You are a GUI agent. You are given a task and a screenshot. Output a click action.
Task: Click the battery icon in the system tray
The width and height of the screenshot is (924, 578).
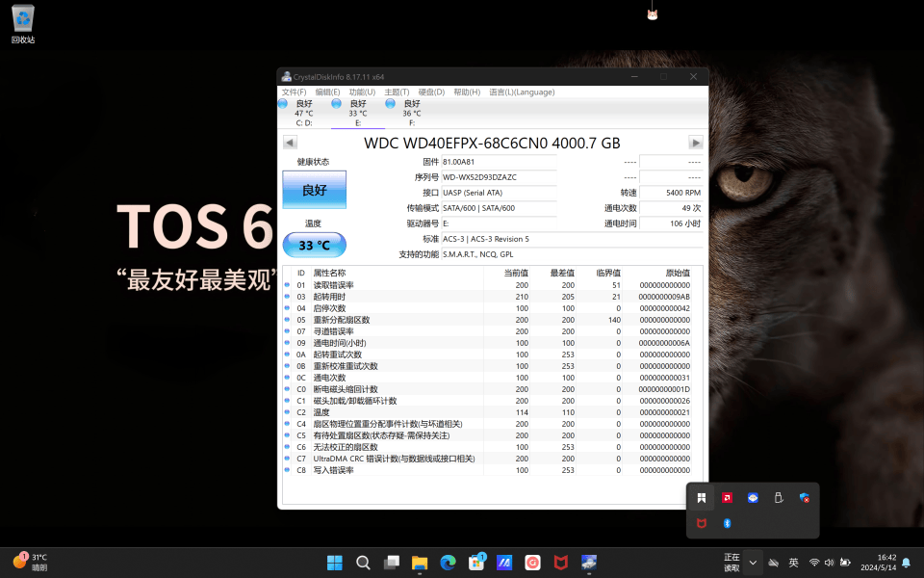(845, 563)
